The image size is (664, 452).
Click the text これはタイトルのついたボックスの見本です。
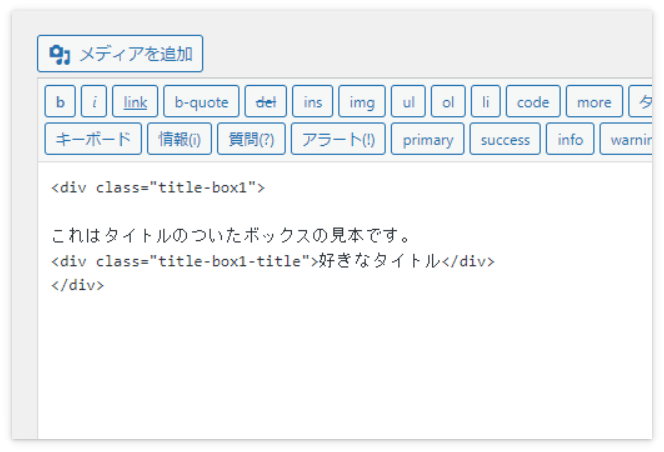(231, 236)
